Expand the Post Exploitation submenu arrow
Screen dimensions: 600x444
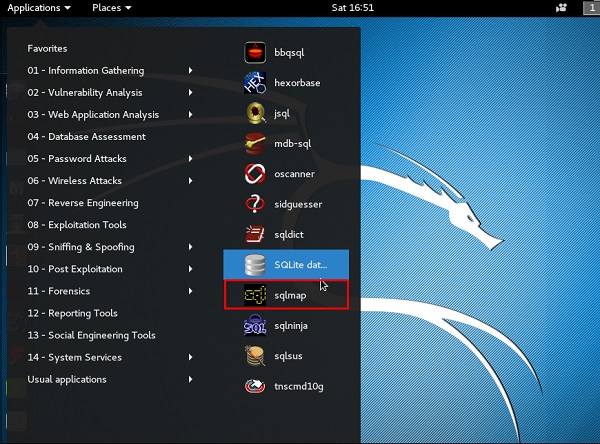(x=190, y=269)
